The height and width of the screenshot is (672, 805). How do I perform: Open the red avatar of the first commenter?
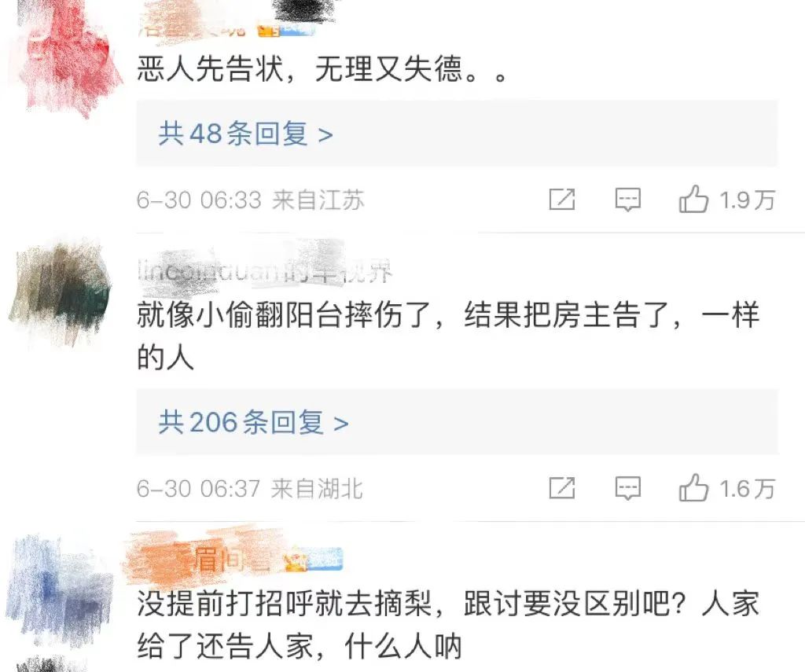click(x=64, y=59)
